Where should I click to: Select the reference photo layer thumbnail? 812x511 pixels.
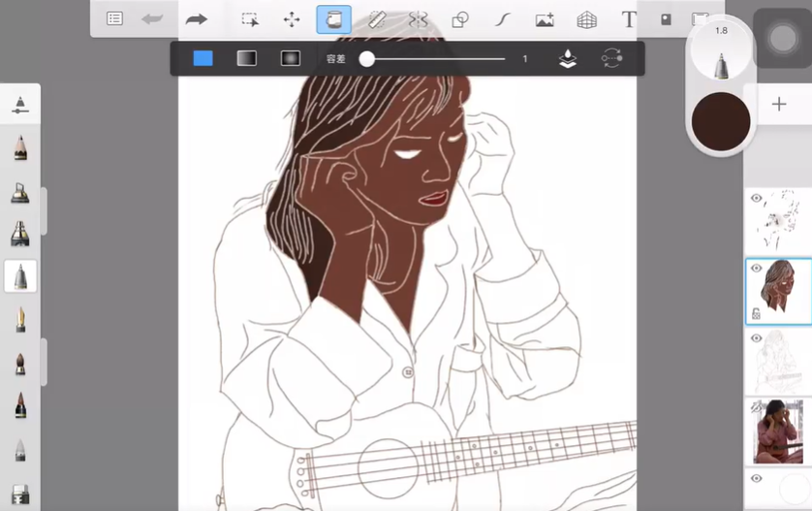point(778,431)
